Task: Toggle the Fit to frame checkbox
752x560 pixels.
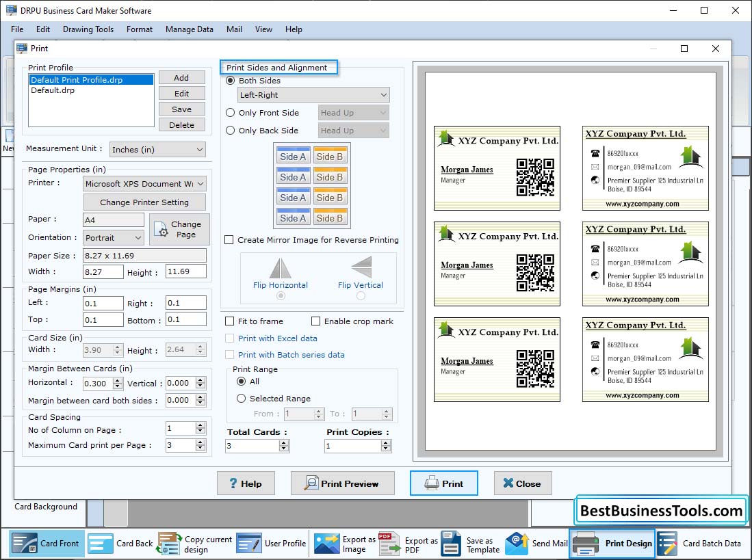Action: click(x=230, y=321)
